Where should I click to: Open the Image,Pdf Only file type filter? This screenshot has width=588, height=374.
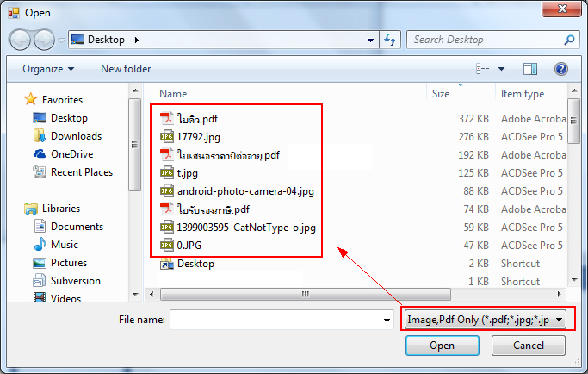[x=486, y=320]
